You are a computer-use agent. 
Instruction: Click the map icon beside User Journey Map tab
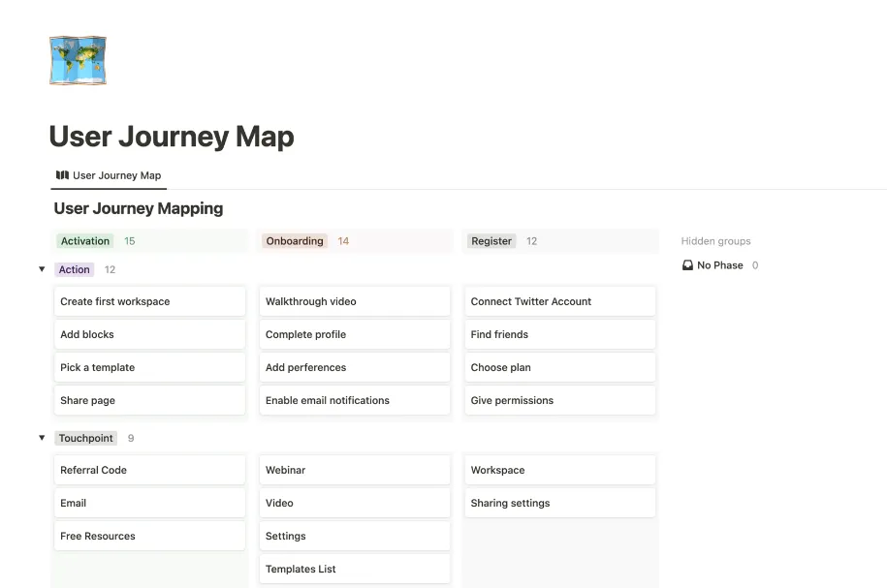tap(62, 175)
